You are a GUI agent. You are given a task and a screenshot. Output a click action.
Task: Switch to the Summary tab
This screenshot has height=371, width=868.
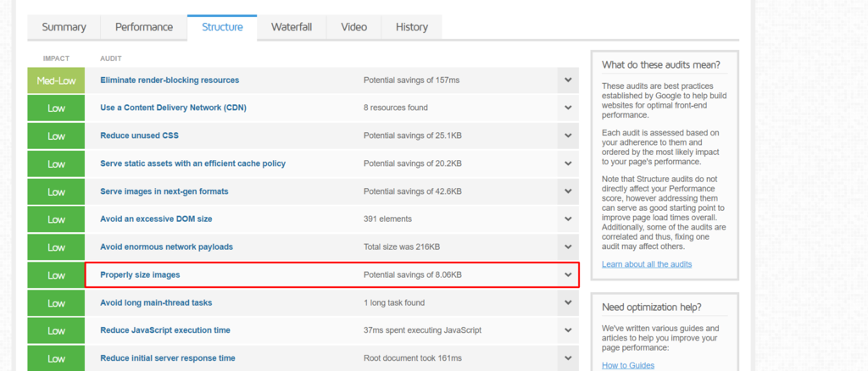coord(64,27)
